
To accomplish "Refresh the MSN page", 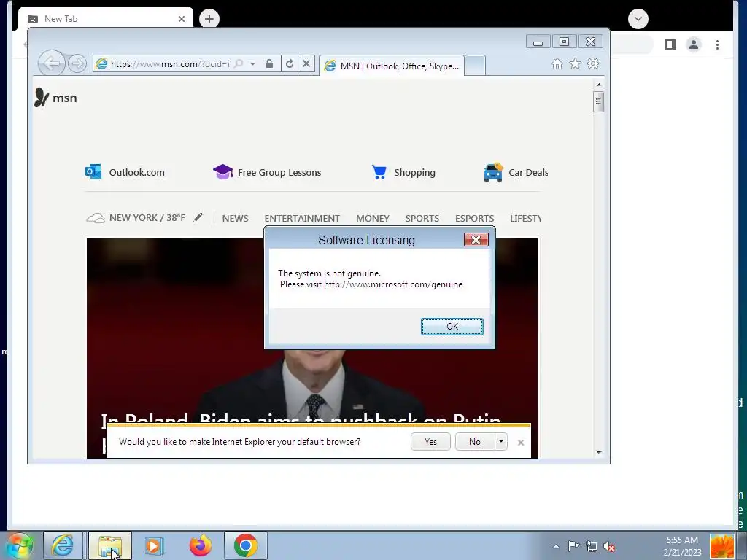I will tap(289, 64).
